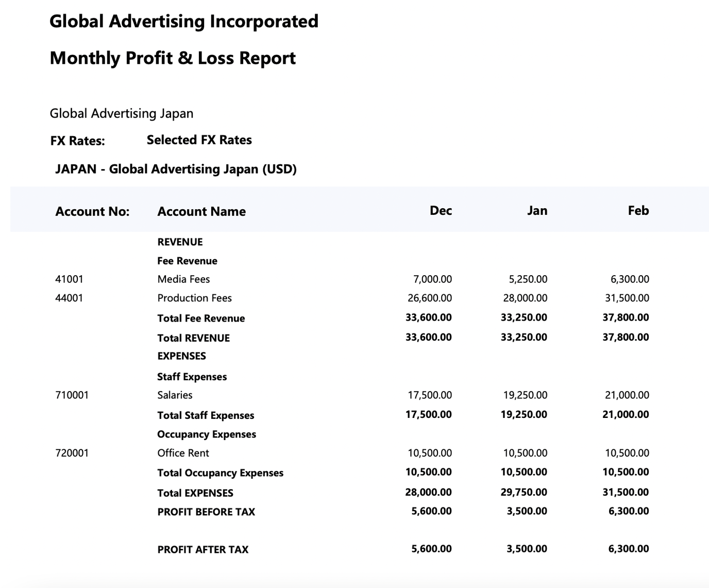Click the JAPAN - Global Advertising Japan (USD) heading

click(x=176, y=170)
